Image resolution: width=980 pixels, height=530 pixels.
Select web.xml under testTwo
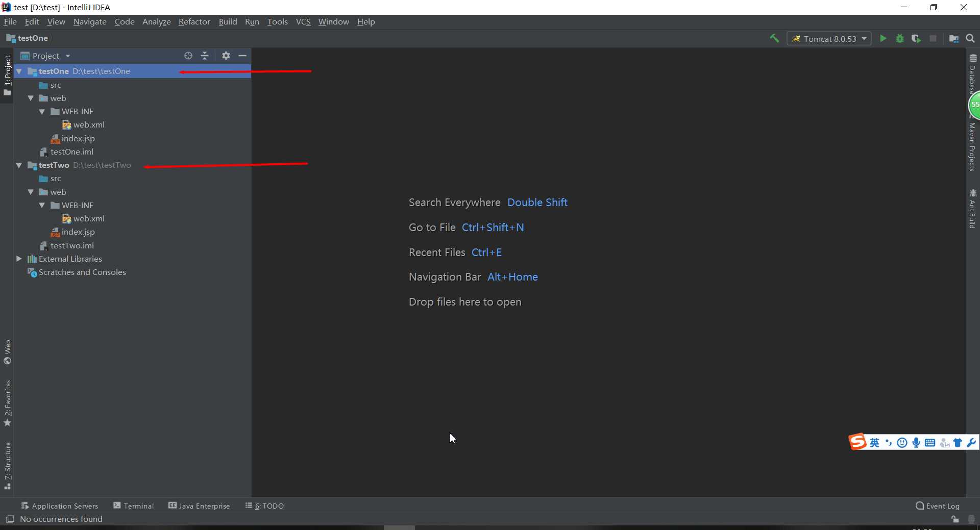[x=83, y=219]
